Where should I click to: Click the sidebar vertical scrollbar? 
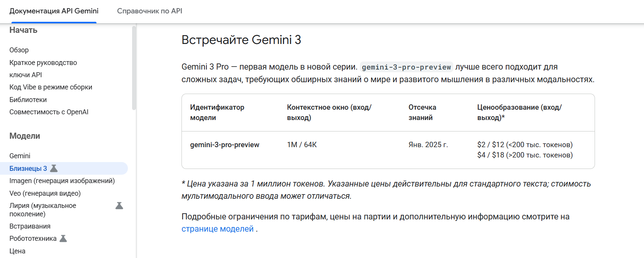[134, 68]
